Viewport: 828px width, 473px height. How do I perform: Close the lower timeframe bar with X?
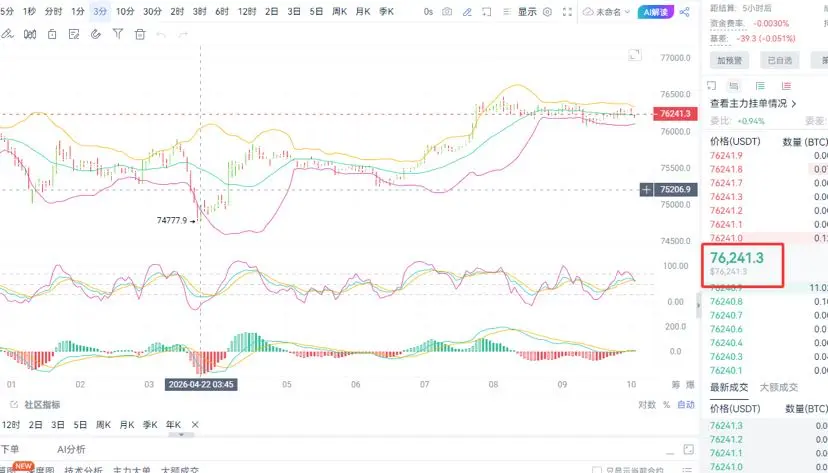(x=195, y=424)
